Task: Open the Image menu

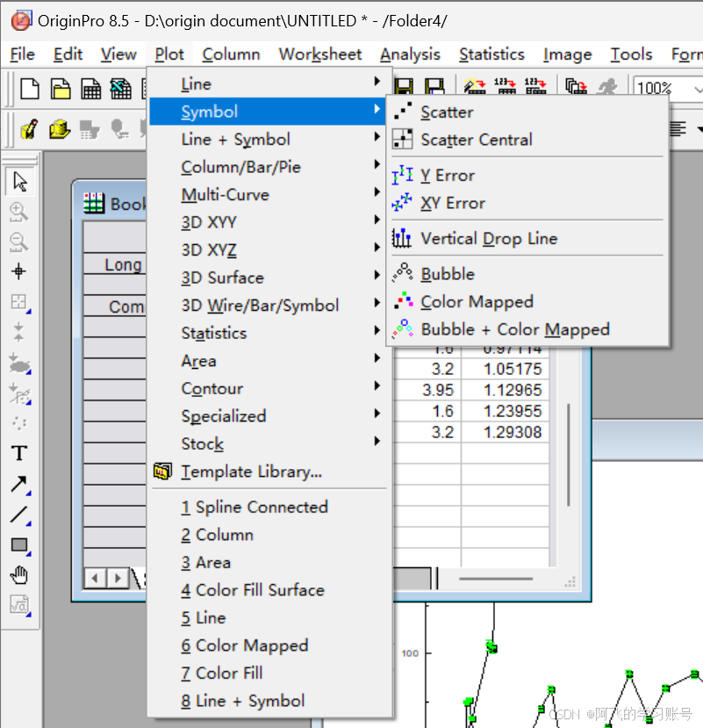Action: click(568, 54)
